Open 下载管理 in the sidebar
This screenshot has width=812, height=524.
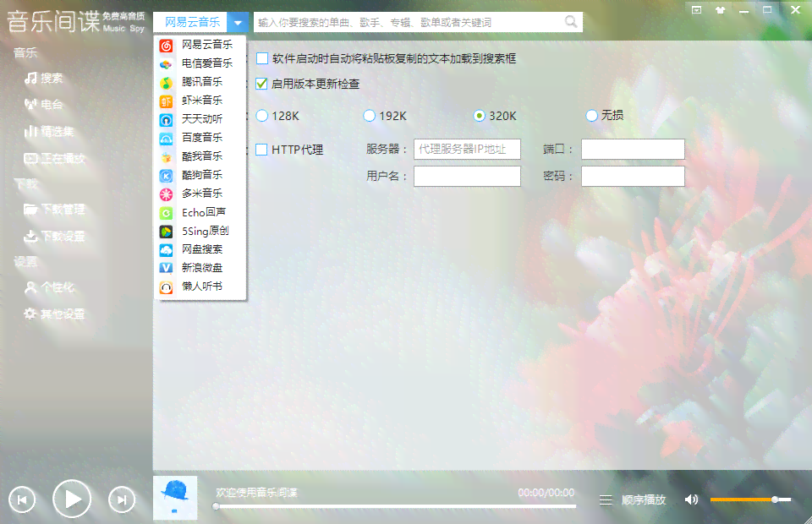click(54, 209)
